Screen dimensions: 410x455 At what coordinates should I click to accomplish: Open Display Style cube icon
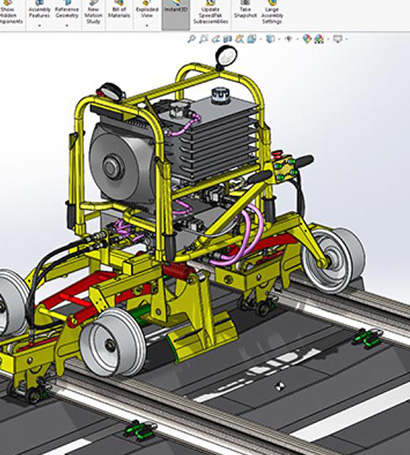270,39
